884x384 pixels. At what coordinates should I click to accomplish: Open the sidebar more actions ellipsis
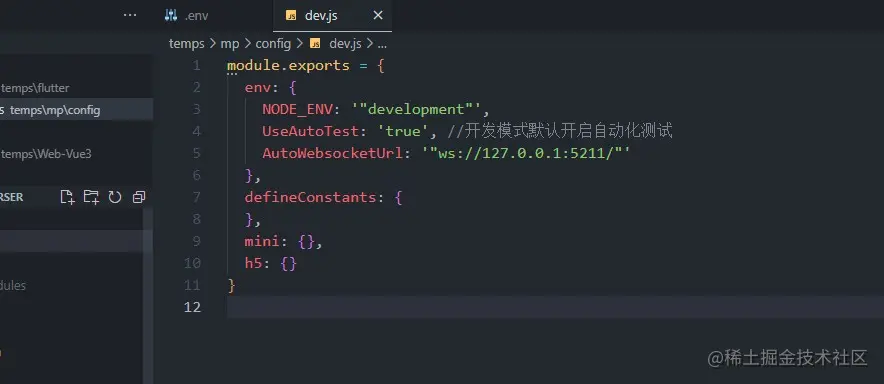tap(130, 15)
